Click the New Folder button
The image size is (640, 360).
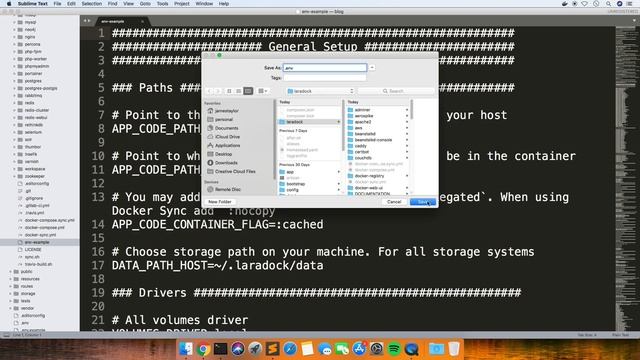point(220,202)
